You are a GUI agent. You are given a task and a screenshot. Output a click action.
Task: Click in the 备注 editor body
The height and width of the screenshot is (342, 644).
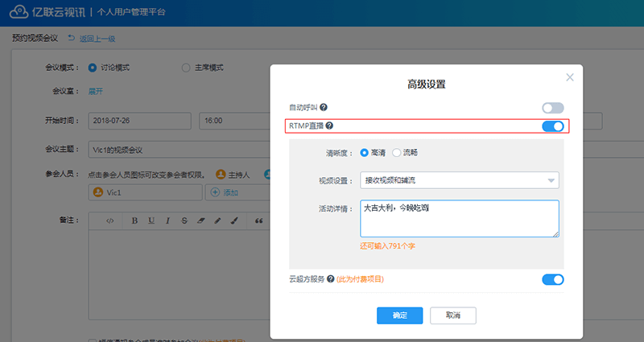point(179,274)
